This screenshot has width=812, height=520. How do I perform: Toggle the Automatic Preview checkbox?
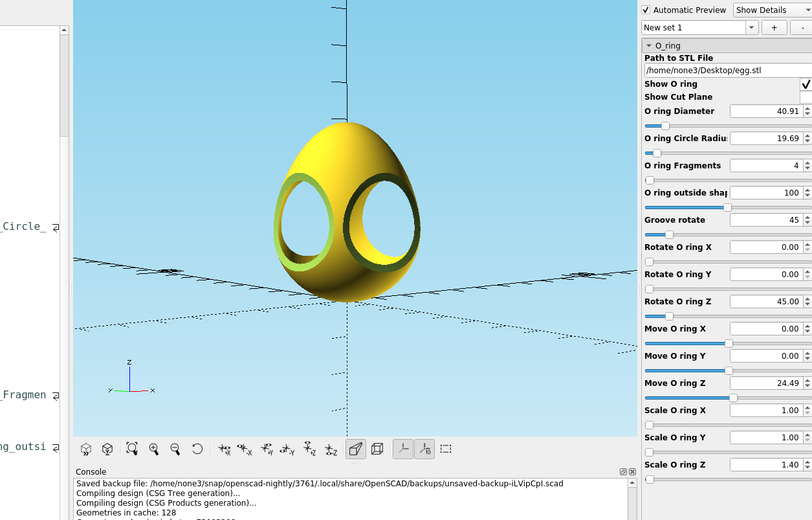[646, 10]
